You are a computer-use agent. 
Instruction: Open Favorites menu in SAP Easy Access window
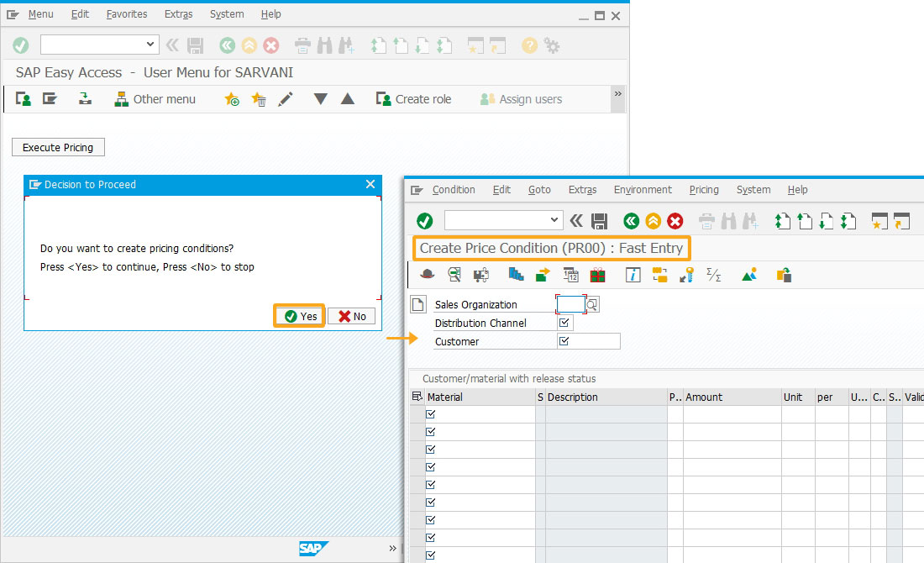127,14
